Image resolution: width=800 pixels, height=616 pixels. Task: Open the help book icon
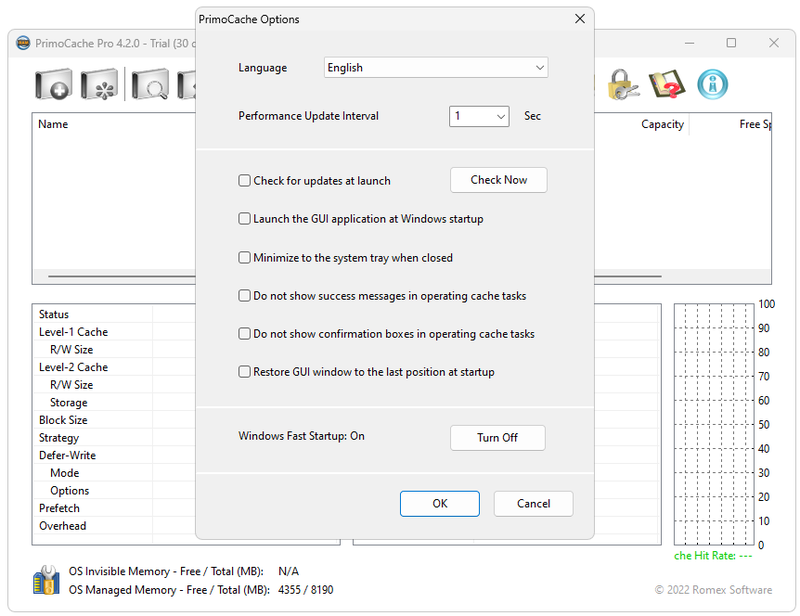[666, 84]
